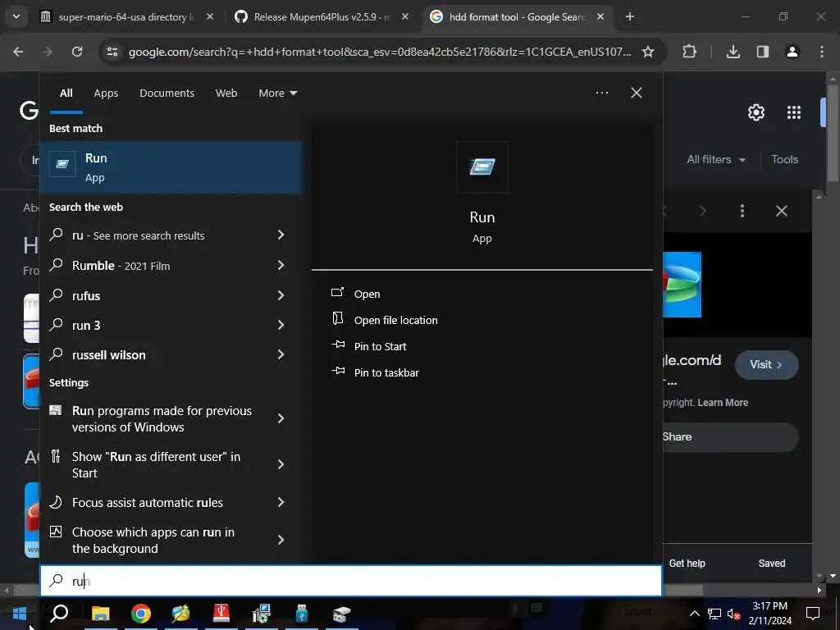Expand 'Run programs made for previous versions' arrow
The height and width of the screenshot is (630, 840).
[x=281, y=418]
